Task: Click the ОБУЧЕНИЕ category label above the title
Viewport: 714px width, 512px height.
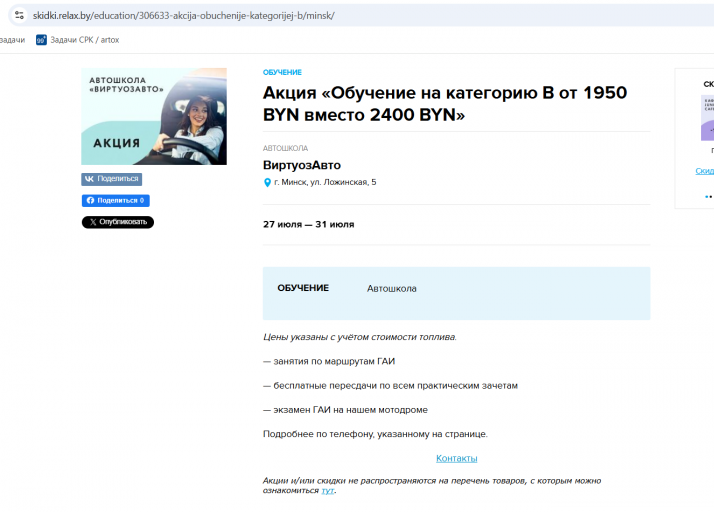Action: point(282,72)
